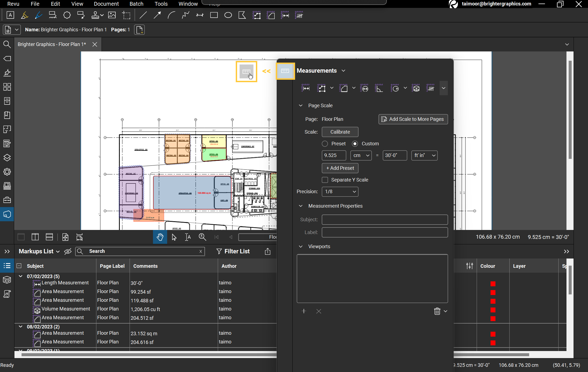Click Add Scale to More Pages

coord(413,119)
